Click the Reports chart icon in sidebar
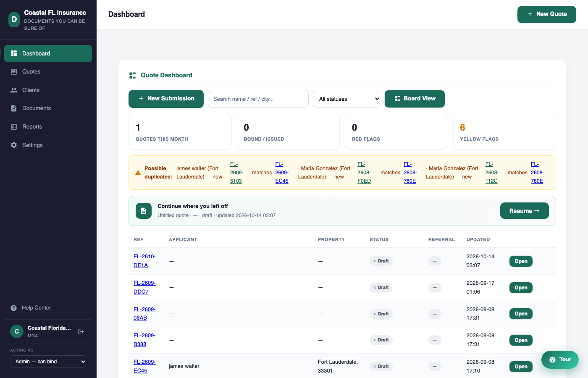The width and height of the screenshot is (588, 378). click(14, 127)
